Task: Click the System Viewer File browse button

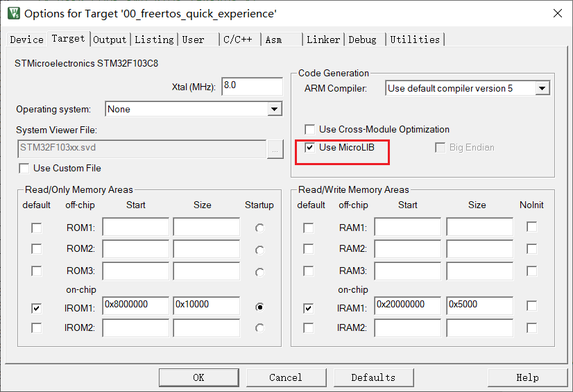Action: (275, 149)
